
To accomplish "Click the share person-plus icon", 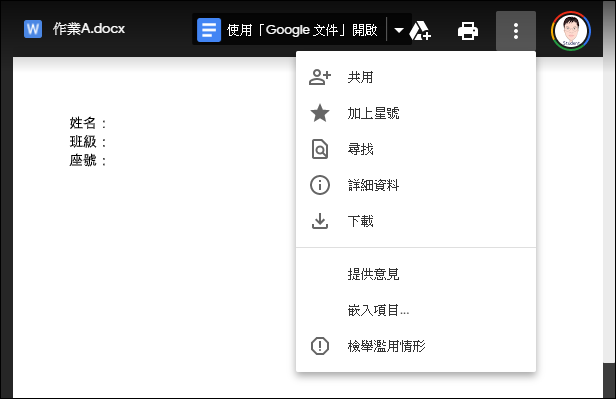I will (320, 77).
